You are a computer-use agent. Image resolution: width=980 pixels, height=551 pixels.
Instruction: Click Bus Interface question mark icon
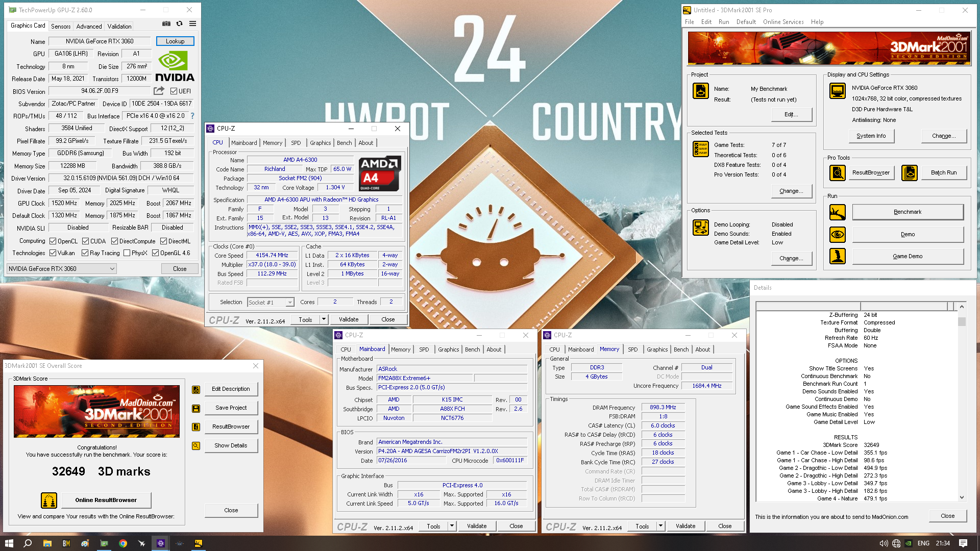tap(192, 116)
